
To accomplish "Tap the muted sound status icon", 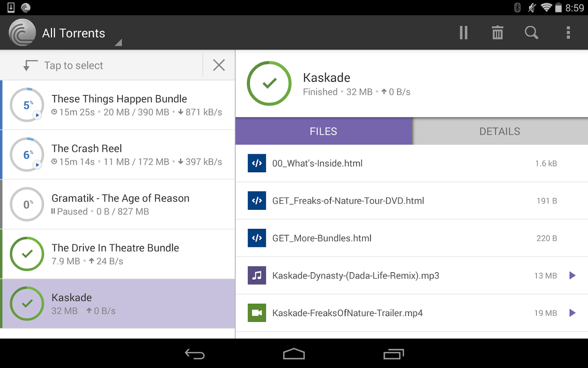I will click(532, 7).
